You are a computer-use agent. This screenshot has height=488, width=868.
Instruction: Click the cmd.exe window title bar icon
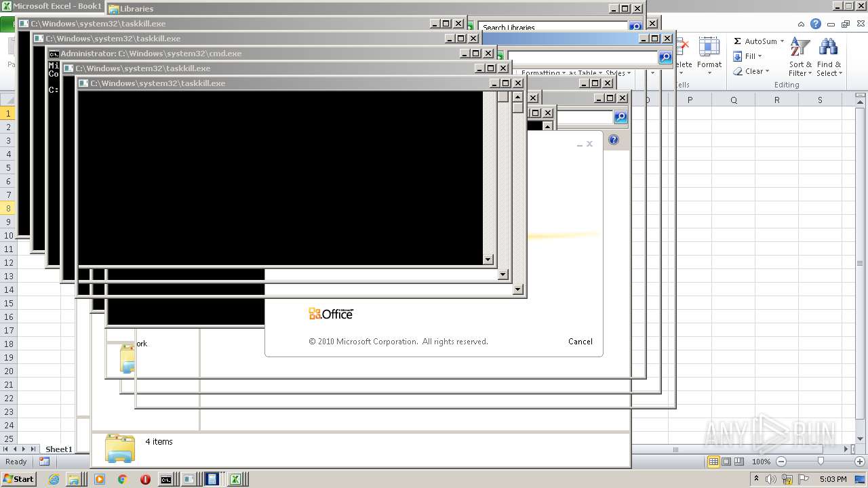54,54
